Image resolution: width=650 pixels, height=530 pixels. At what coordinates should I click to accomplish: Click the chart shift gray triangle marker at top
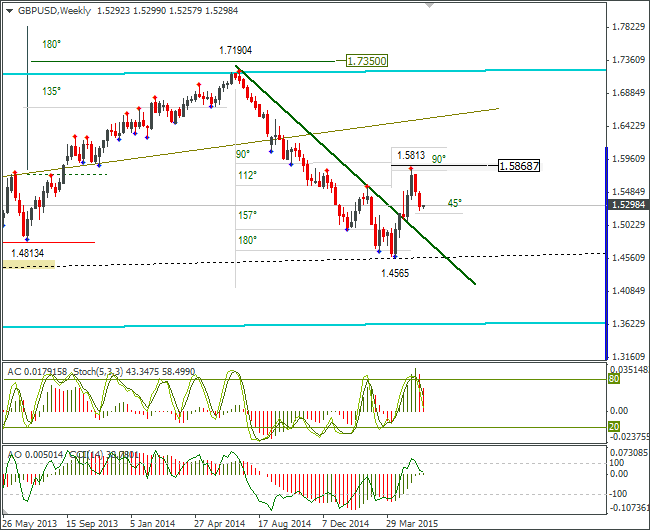[429, 5]
